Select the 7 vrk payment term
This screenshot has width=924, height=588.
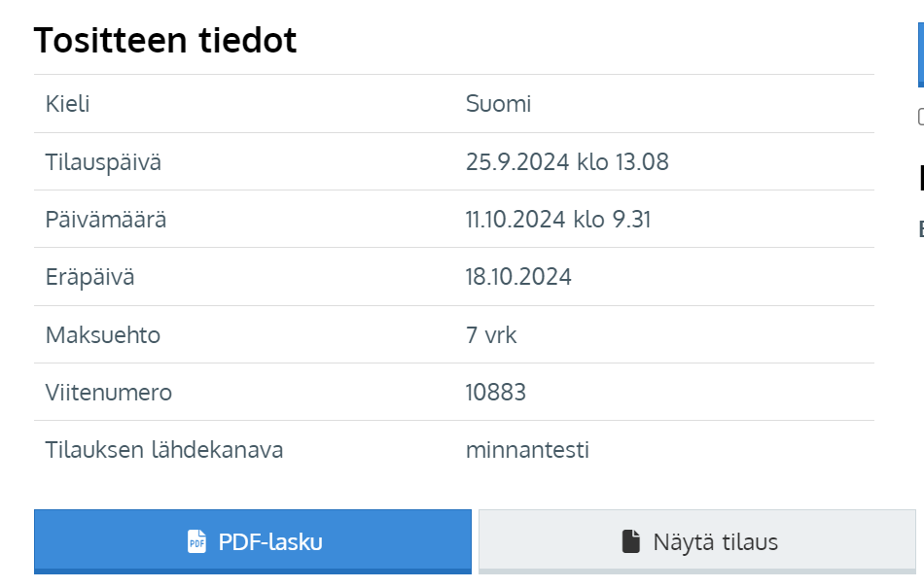pos(491,335)
